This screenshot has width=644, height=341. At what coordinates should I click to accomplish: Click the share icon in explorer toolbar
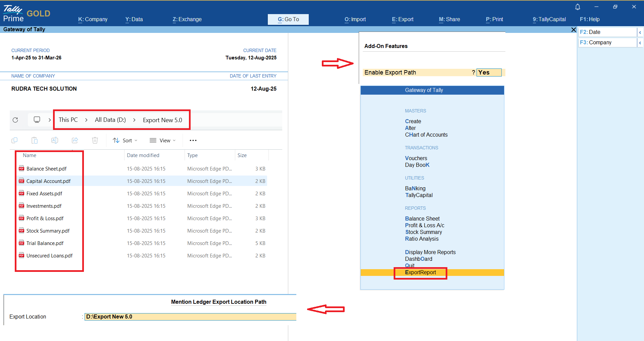coord(75,140)
